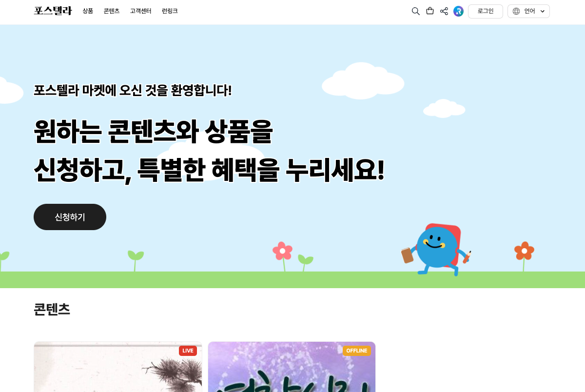Click the round R profile avatar icon

coord(458,11)
